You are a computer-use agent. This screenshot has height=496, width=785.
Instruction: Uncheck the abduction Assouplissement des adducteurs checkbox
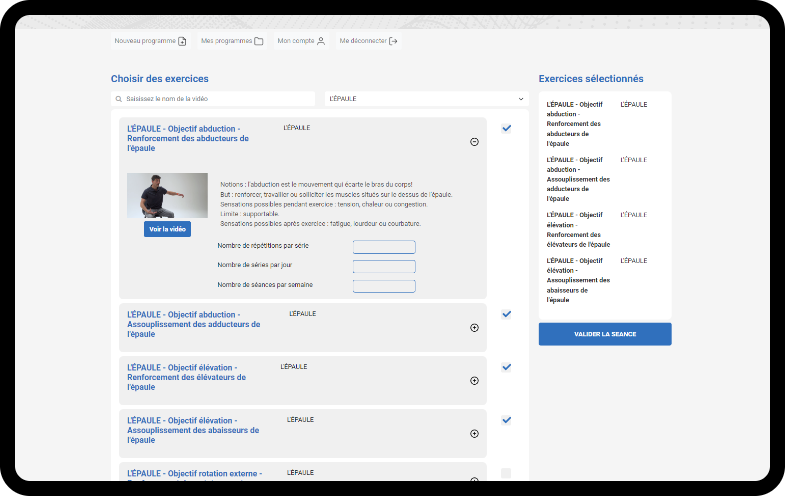point(506,314)
